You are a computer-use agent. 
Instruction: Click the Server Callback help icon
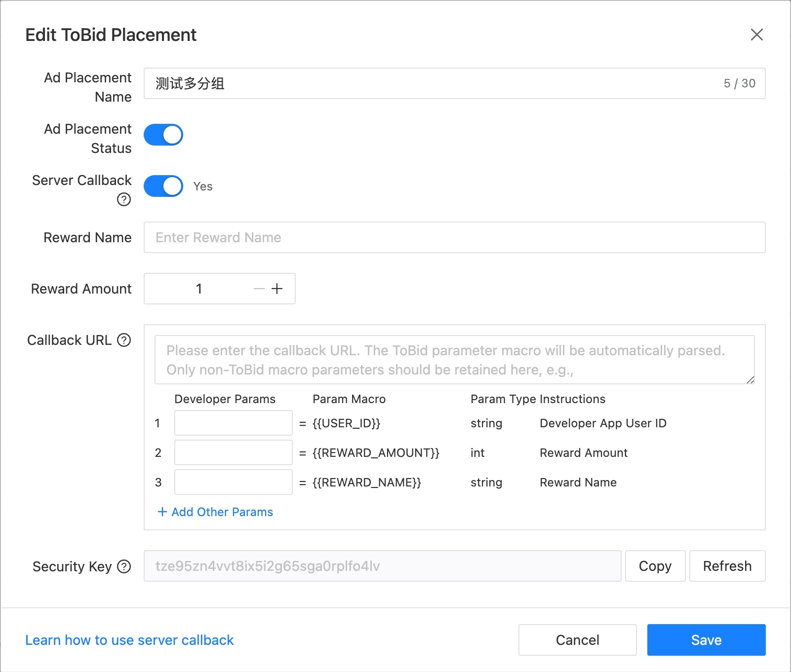[x=124, y=199]
